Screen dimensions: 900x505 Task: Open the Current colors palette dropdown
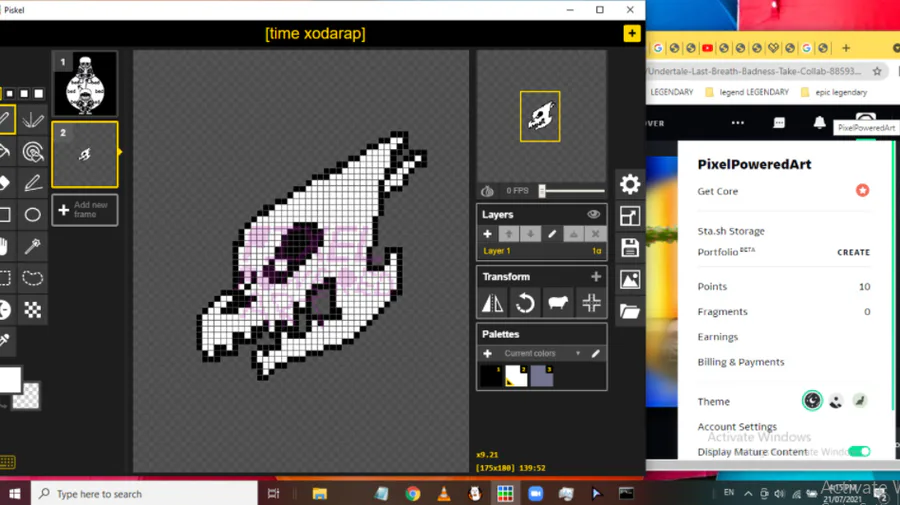pos(542,354)
